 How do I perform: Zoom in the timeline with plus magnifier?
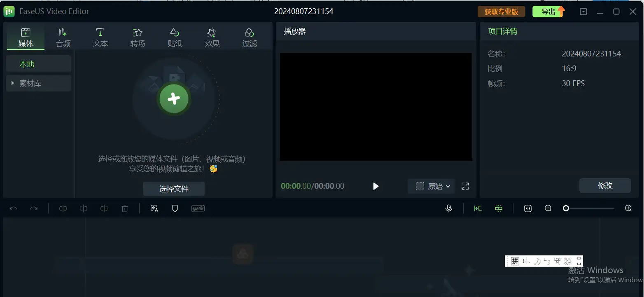[628, 208]
